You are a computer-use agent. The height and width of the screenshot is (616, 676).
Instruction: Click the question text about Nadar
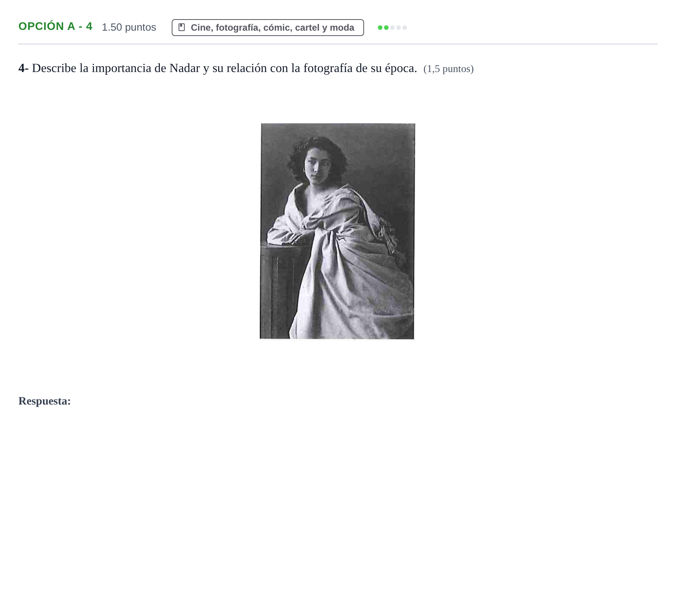(x=218, y=68)
